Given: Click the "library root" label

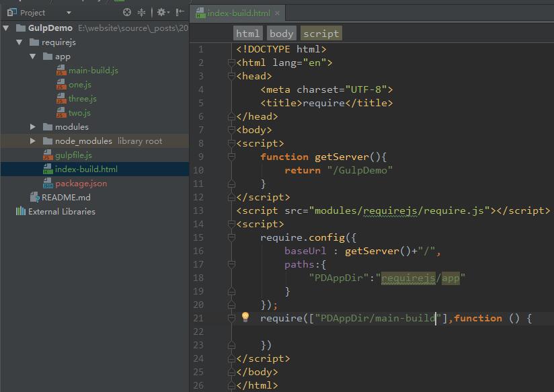Looking at the screenshot, I should click(x=140, y=141).
